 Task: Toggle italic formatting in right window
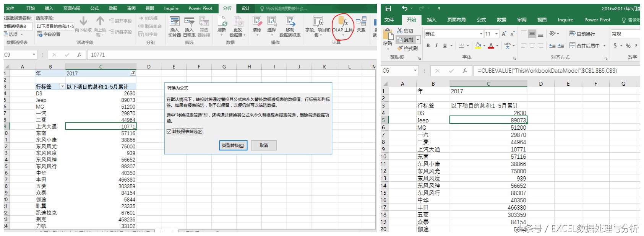[436, 46]
